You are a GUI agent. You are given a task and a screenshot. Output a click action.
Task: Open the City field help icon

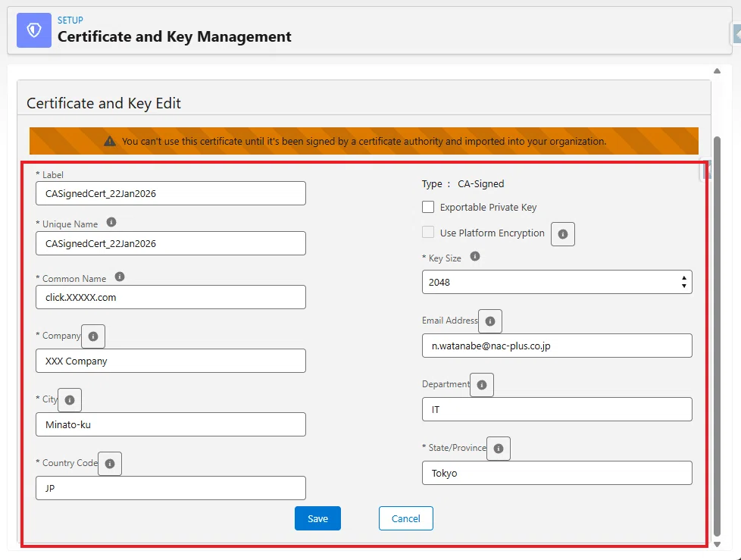70,400
